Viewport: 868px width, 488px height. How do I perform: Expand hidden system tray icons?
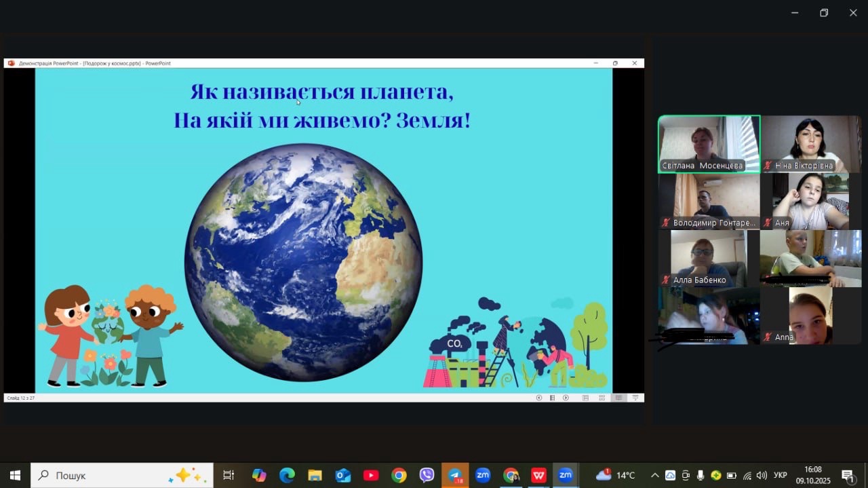point(654,475)
